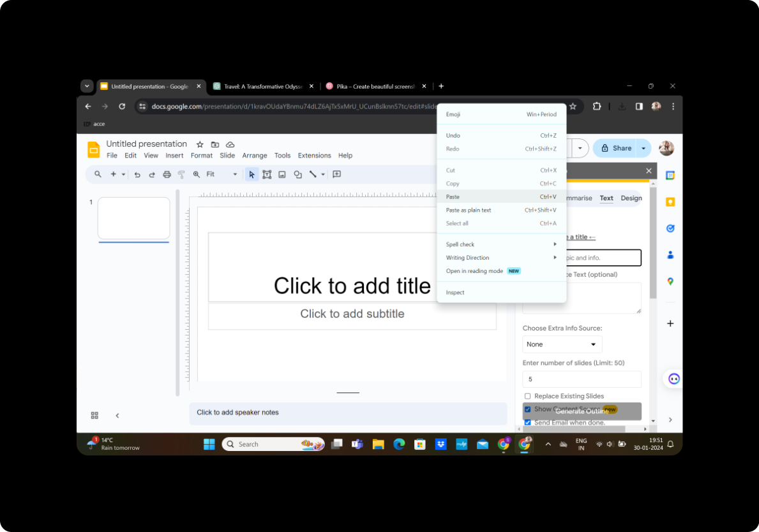Switch to the Design tab
759x532 pixels.
pyautogui.click(x=631, y=198)
